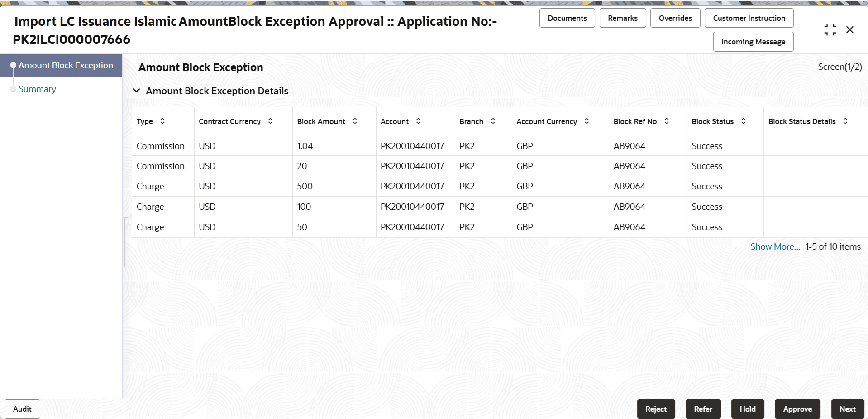This screenshot has height=419, width=868.
Task: Sort the Branch column
Action: coord(493,121)
